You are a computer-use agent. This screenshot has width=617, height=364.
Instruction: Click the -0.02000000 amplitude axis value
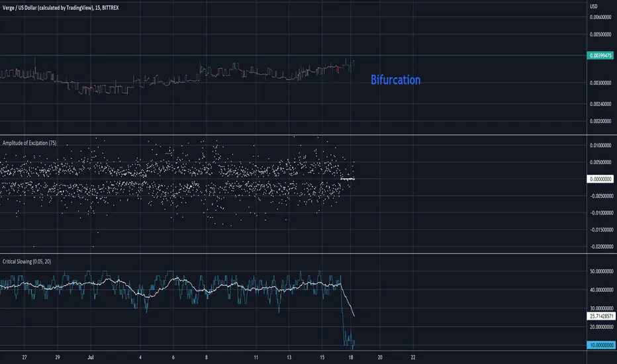click(x=600, y=246)
